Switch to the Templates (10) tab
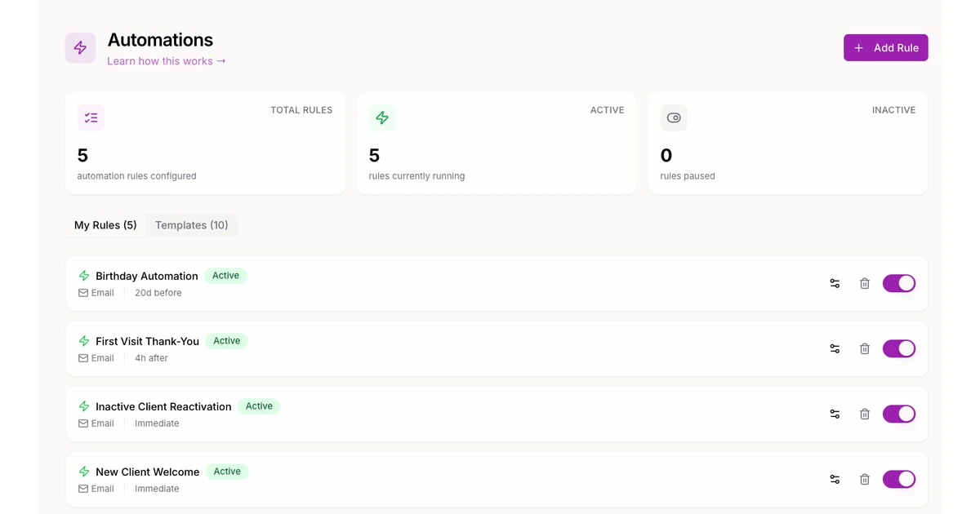Screen dimensions: 980x514 [x=191, y=225]
